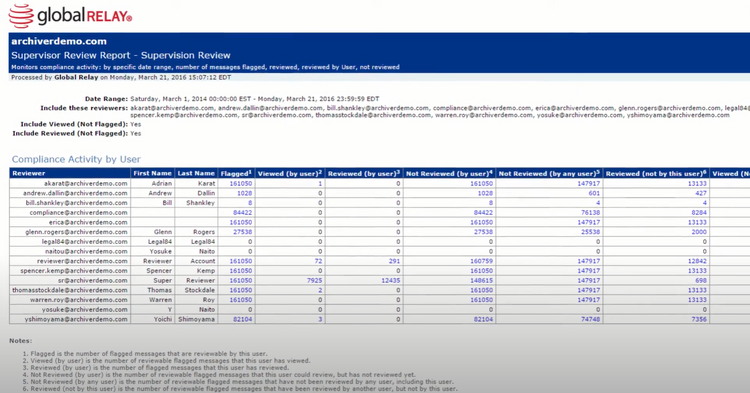Open Flagged count 27538 for glenn.rogers
This screenshot has width=750, height=393.
pos(243,232)
